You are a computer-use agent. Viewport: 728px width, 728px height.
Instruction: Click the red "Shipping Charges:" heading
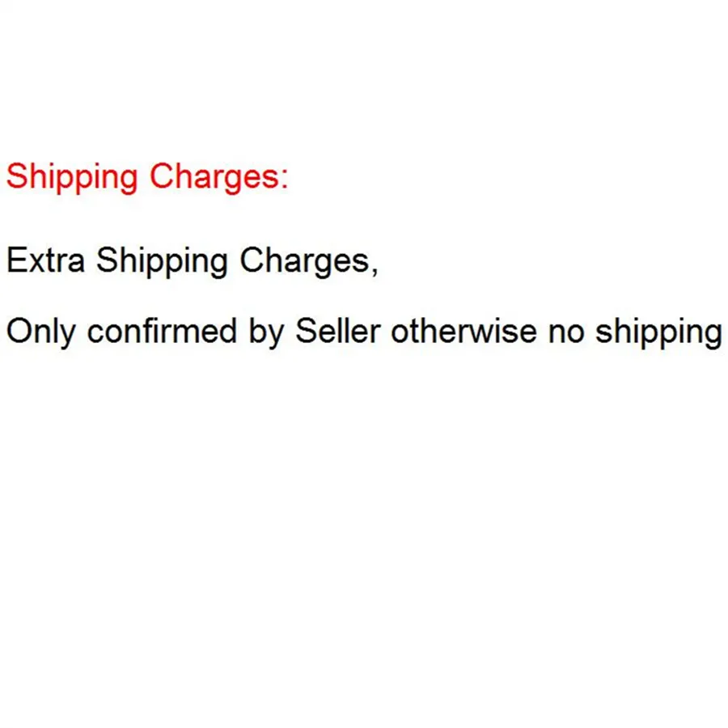[146, 177]
